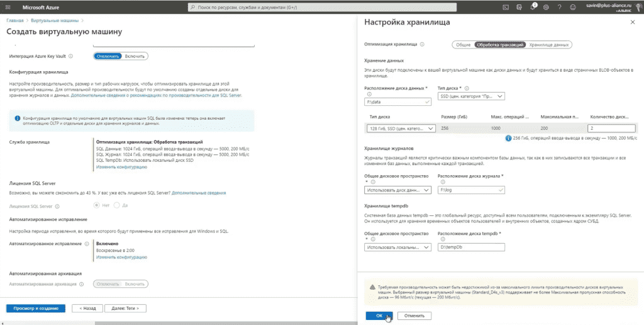Open the feedback smiley icon
This screenshot has width=644, height=325.
(572, 7)
